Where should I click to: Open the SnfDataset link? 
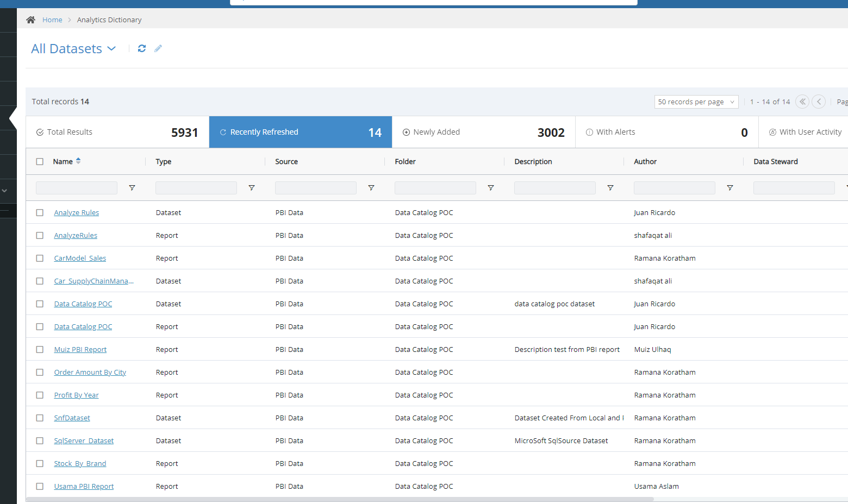coord(72,418)
